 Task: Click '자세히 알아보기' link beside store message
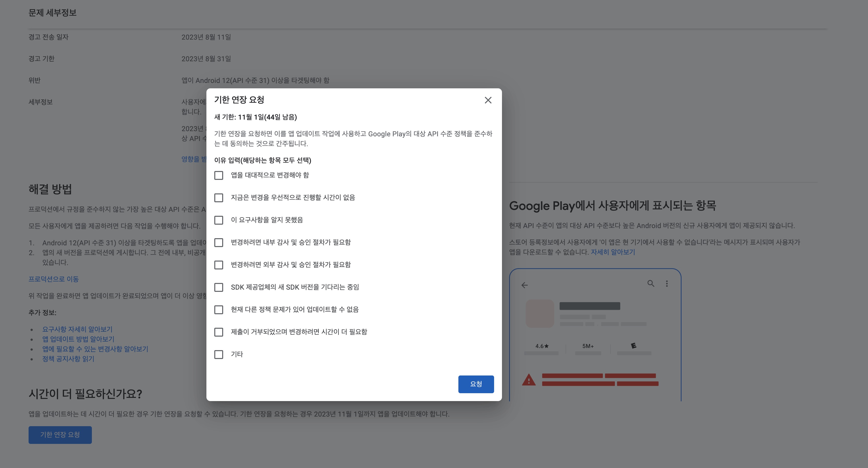coord(613,252)
